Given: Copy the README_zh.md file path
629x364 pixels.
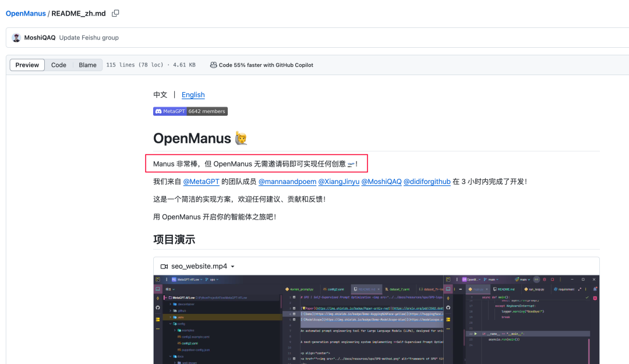Looking at the screenshot, I should coord(115,13).
